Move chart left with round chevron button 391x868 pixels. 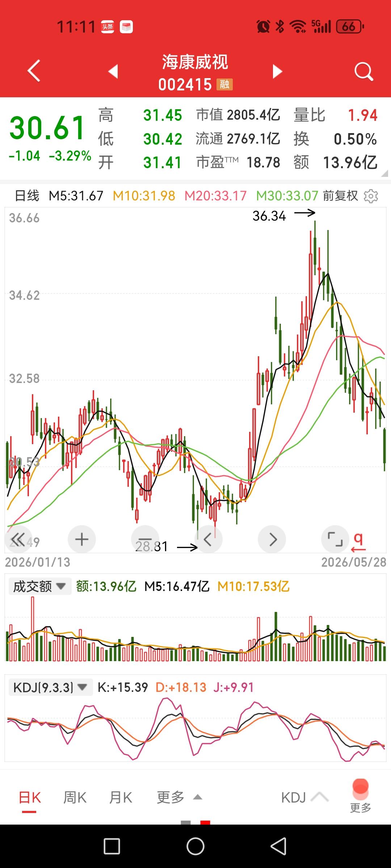208,539
